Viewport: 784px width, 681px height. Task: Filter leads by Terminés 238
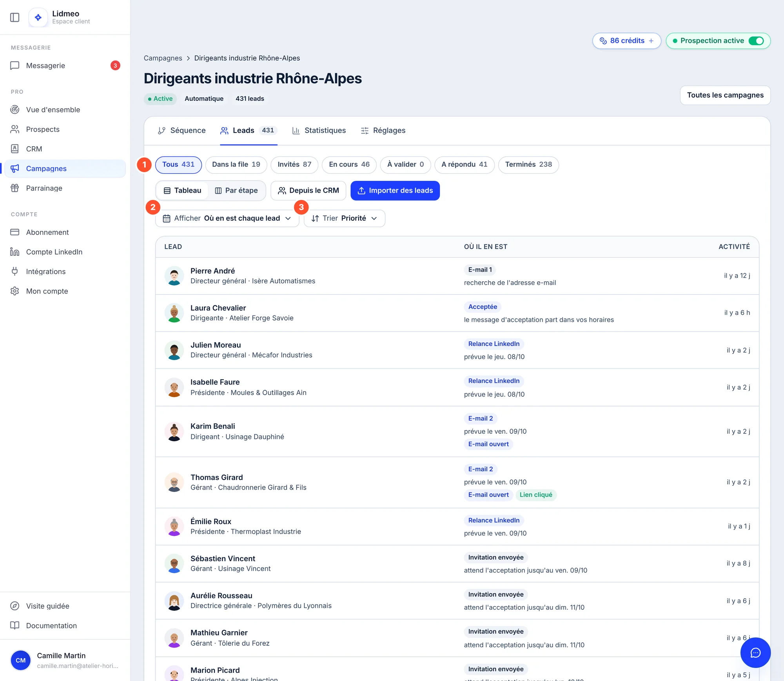528,165
